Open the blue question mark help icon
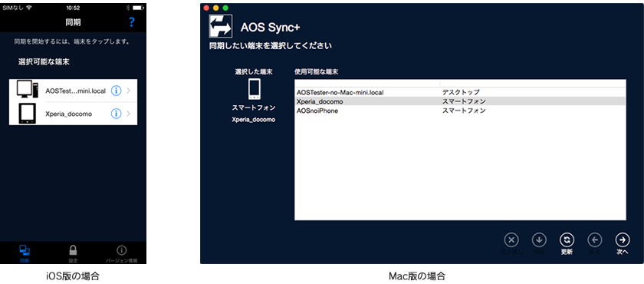Screen dimensions: 644x284 coord(131,21)
